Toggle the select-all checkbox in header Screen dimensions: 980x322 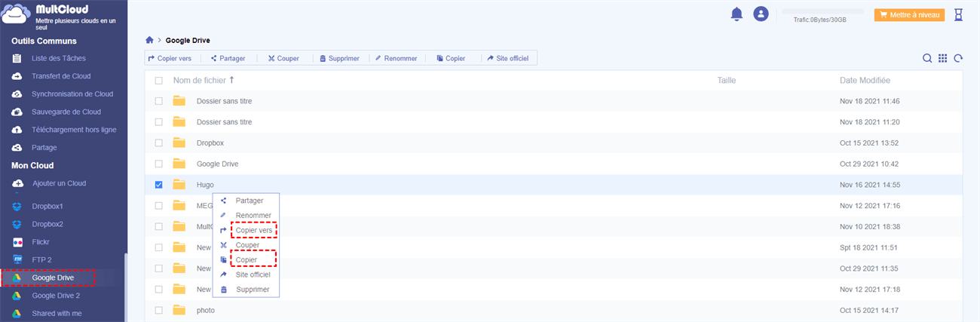coord(158,80)
